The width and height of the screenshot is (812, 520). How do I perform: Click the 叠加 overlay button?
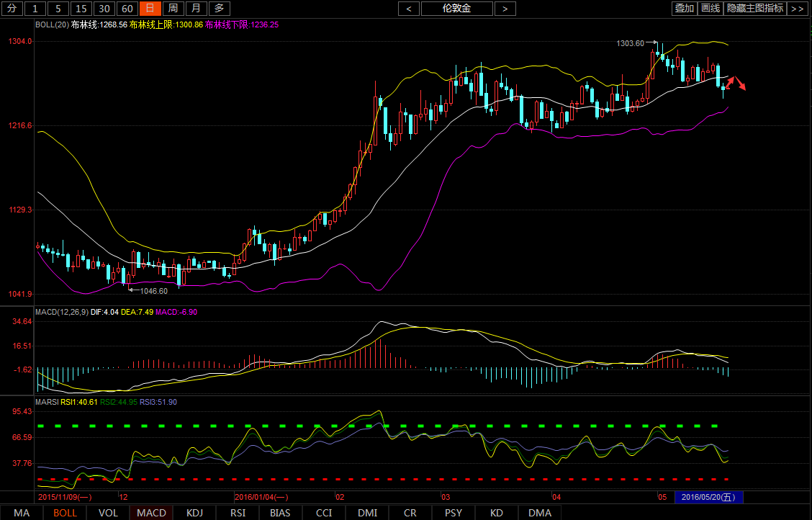(684, 9)
